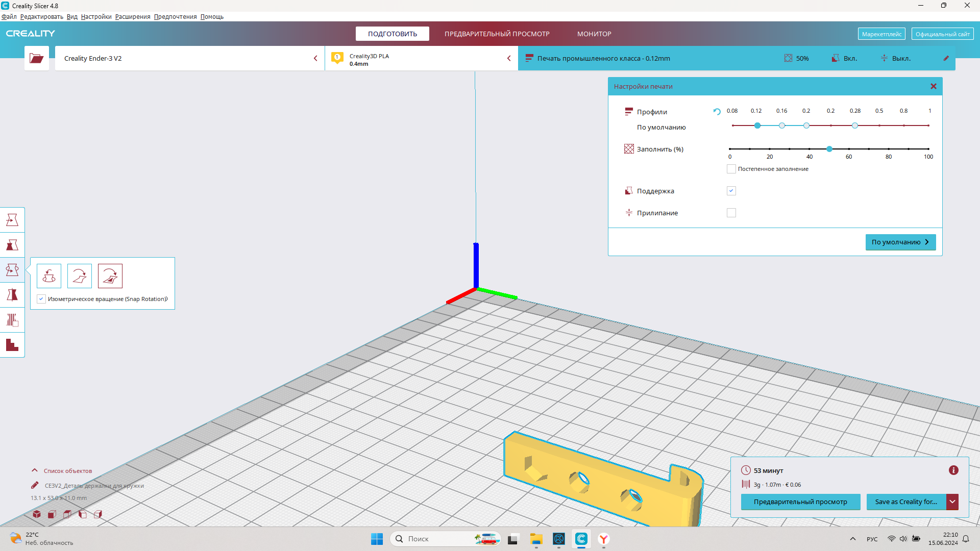Collapse the Список объектов object list
The width and height of the screenshot is (980, 551).
tap(35, 470)
